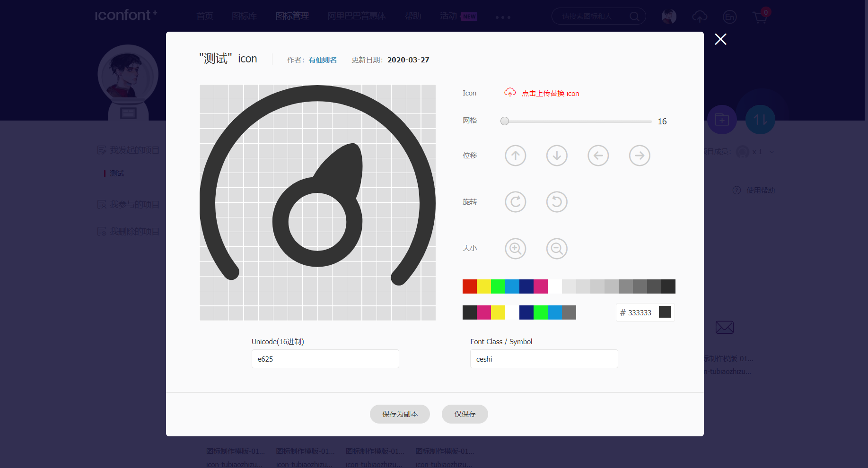Image resolution: width=868 pixels, height=468 pixels.
Task: Pick the green swatch in the top color row
Action: coord(498,286)
